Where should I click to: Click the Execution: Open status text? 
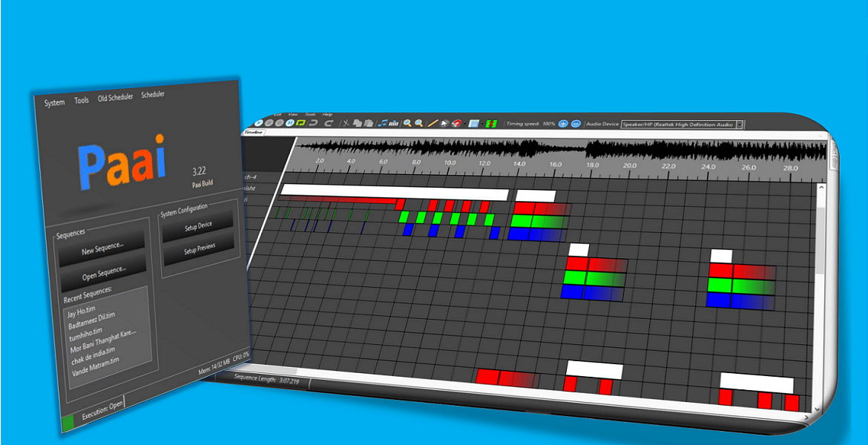coord(102,411)
